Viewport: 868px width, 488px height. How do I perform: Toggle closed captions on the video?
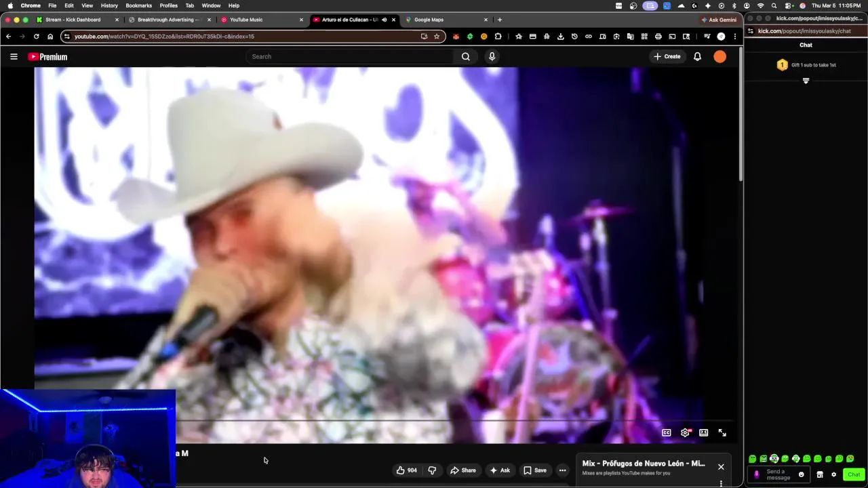tap(667, 432)
